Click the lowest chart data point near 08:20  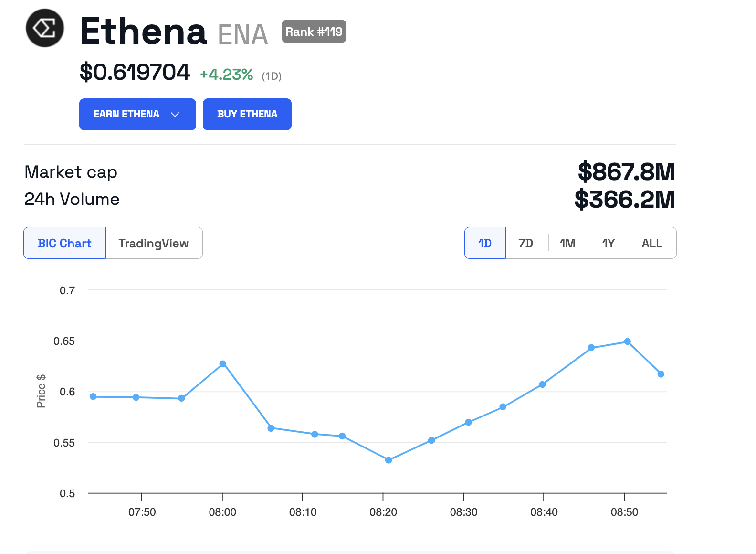coord(388,460)
